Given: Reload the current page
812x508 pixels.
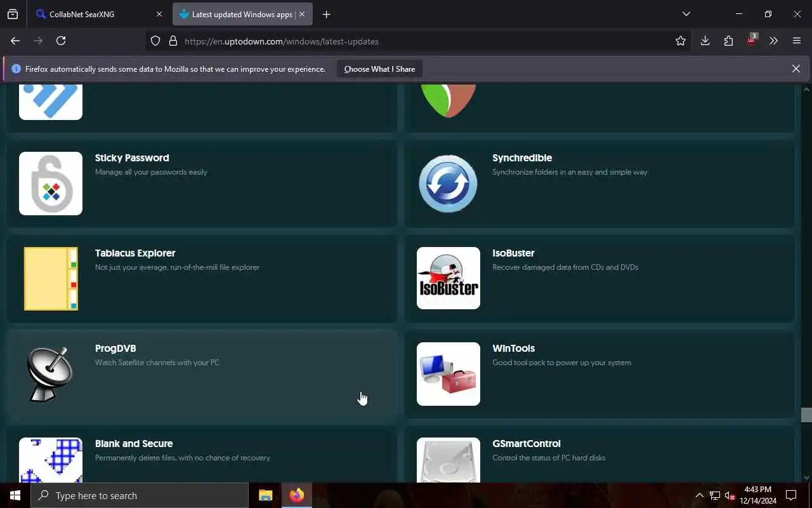Looking at the screenshot, I should click(x=61, y=41).
